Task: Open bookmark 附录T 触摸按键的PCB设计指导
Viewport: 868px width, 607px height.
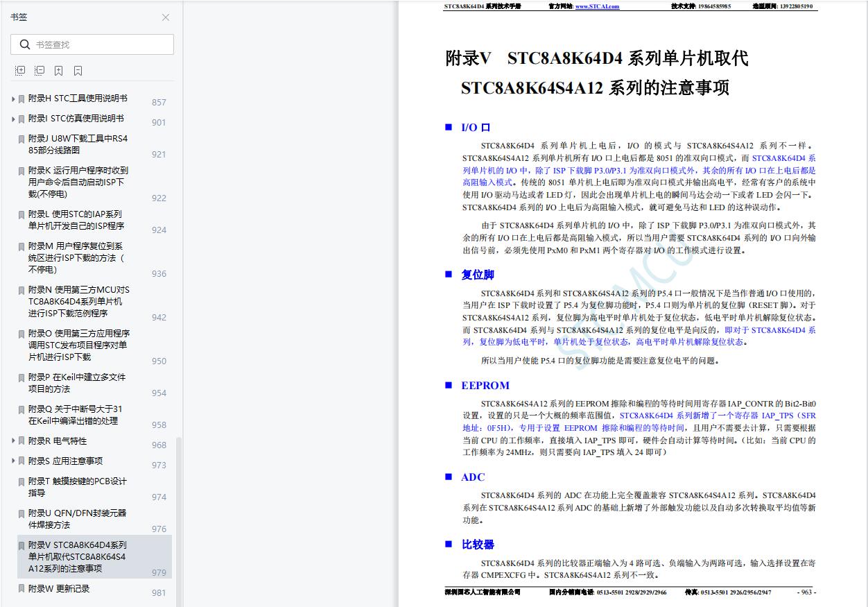Action: tap(78, 487)
